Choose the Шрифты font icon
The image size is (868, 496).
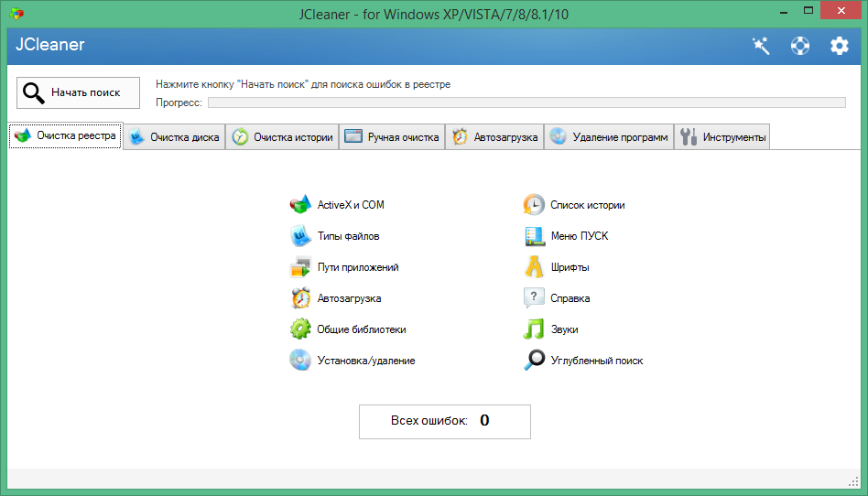point(534,267)
